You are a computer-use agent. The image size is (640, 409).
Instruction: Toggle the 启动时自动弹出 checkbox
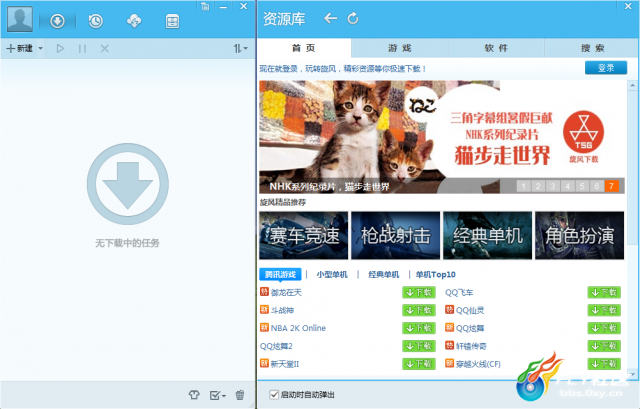point(274,395)
